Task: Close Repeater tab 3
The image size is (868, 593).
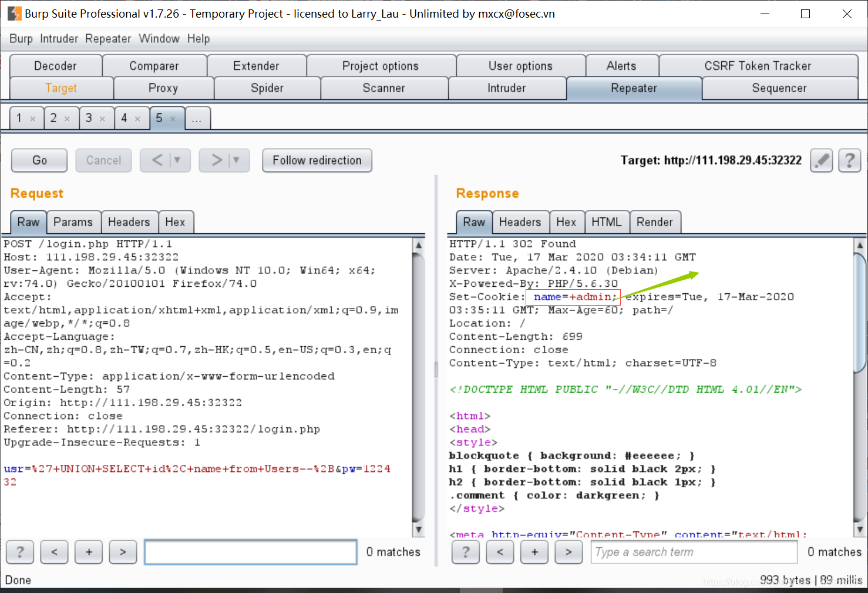Action: 103,119
